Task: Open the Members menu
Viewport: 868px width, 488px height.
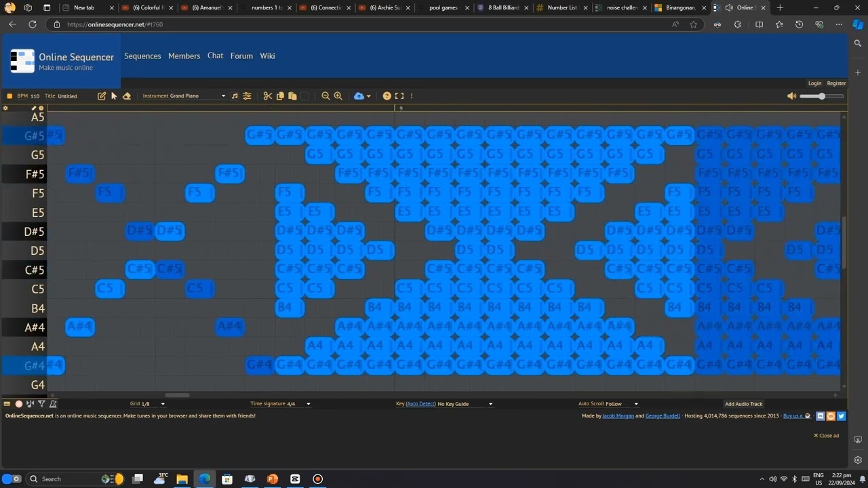Action: tap(184, 56)
